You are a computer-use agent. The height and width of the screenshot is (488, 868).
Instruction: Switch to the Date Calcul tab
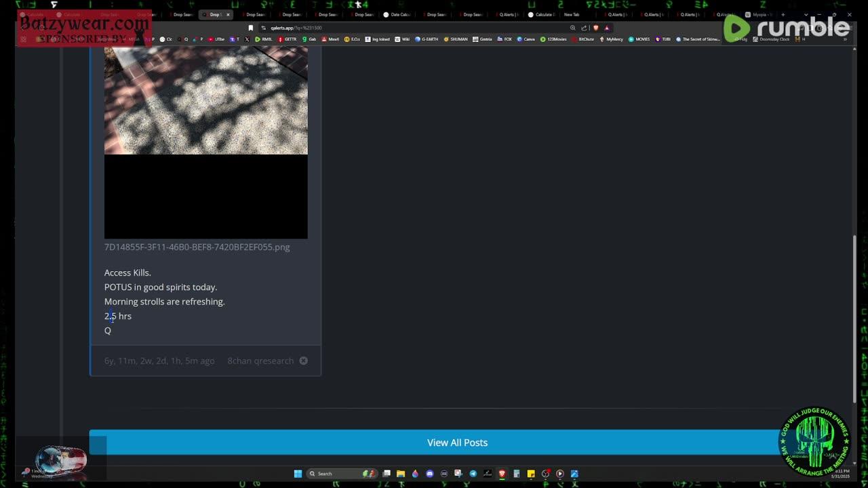[x=397, y=14]
